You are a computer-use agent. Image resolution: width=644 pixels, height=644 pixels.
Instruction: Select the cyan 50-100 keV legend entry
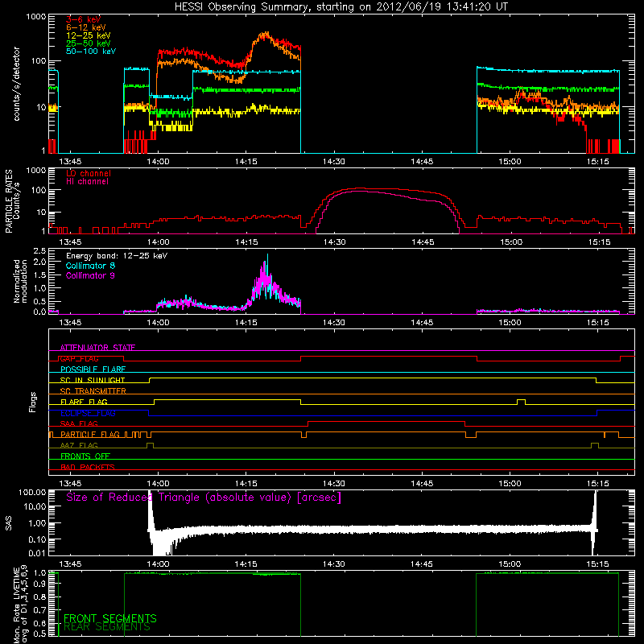pyautogui.click(x=91, y=52)
